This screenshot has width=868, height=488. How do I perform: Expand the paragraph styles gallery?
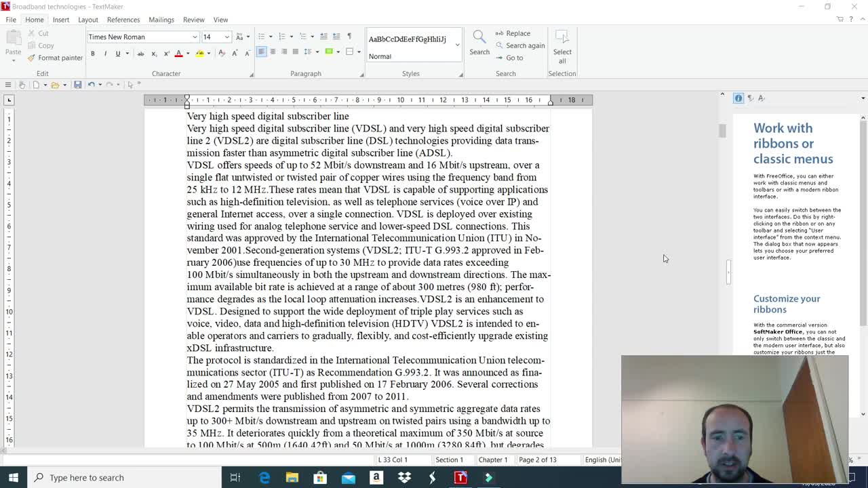[x=457, y=45]
